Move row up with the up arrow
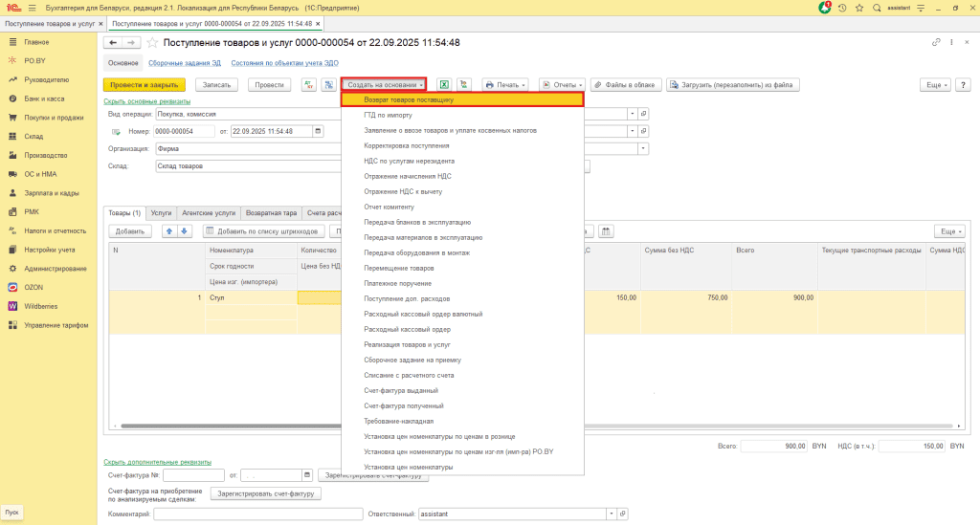 (x=169, y=231)
